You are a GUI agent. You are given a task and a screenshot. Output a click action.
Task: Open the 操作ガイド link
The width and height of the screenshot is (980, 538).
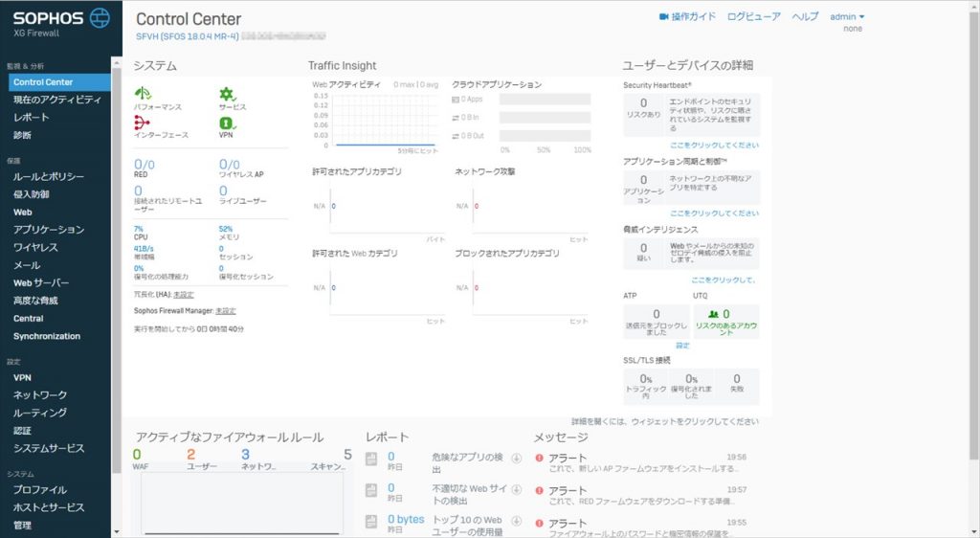[x=693, y=17]
